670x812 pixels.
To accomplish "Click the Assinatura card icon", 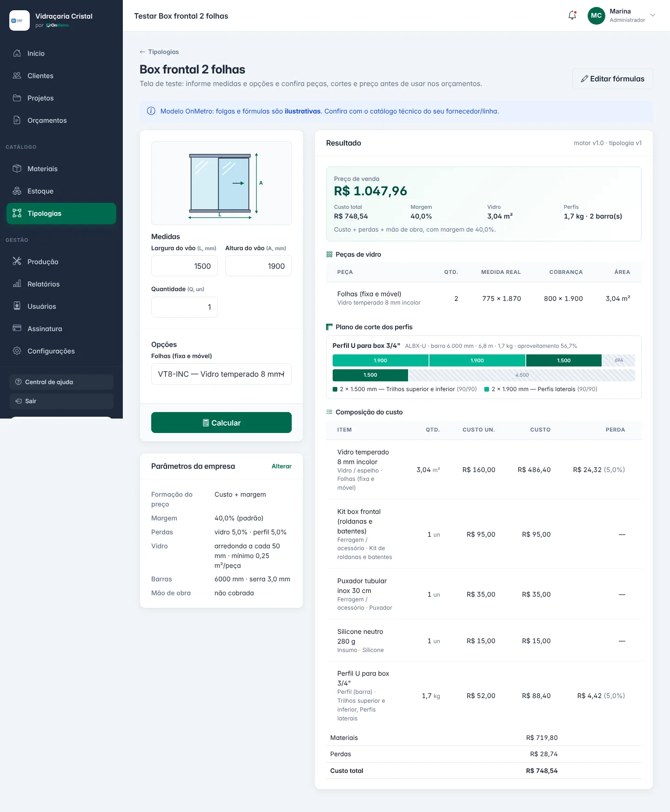I will point(17,328).
